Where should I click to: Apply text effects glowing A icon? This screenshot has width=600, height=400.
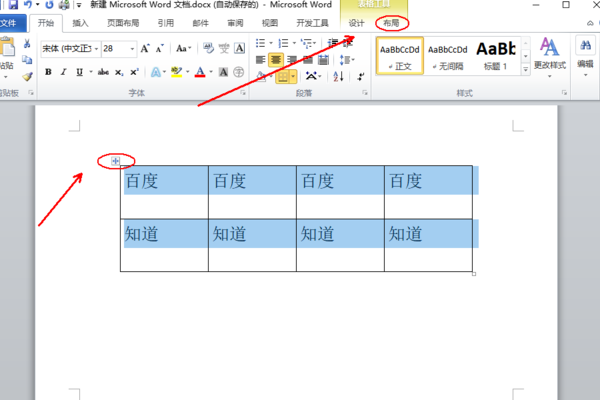[156, 72]
